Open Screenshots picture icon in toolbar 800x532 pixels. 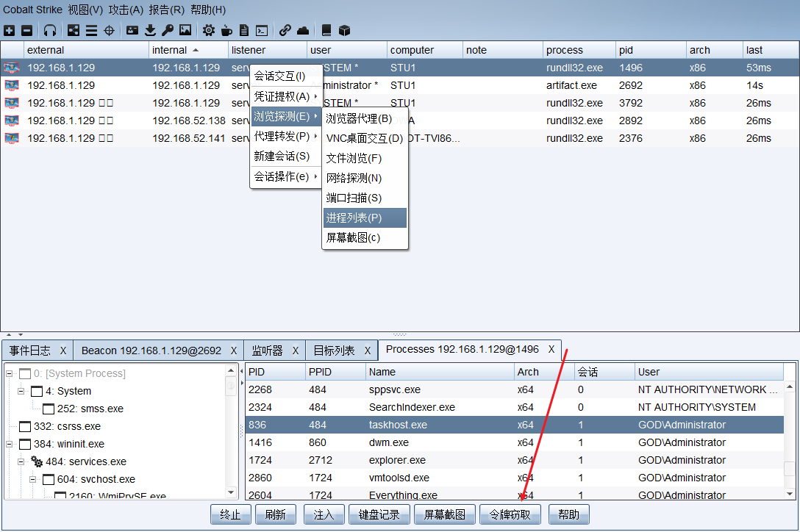tap(185, 31)
